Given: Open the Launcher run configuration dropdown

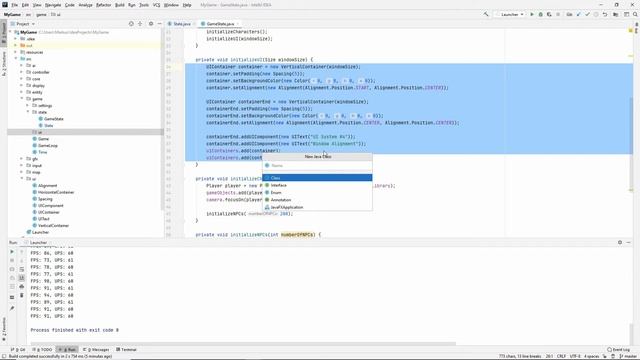Looking at the screenshot, I should point(510,14).
